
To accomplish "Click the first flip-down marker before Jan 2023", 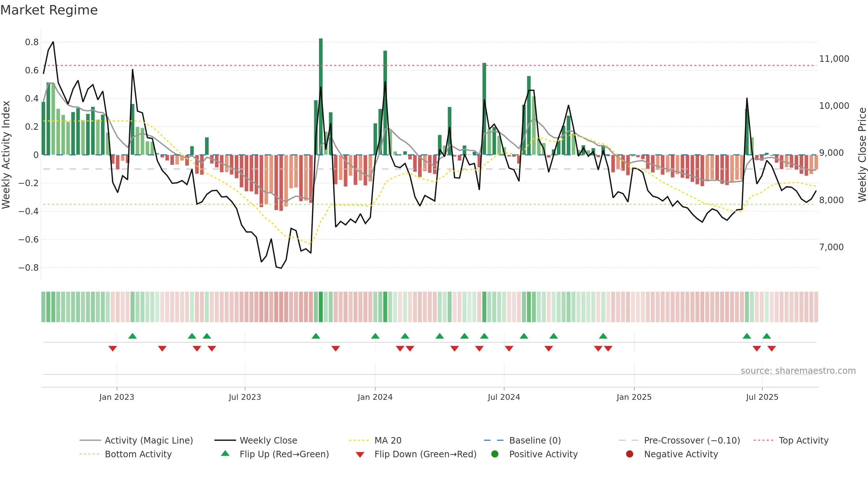I will [112, 348].
